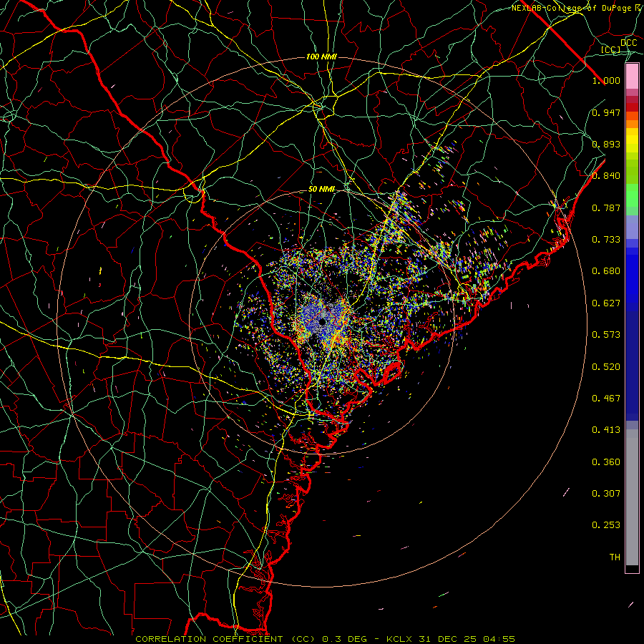Screen dimensions: 644x644
Task: Click the black dot at the KCLX radar site center
Action: [x=323, y=322]
